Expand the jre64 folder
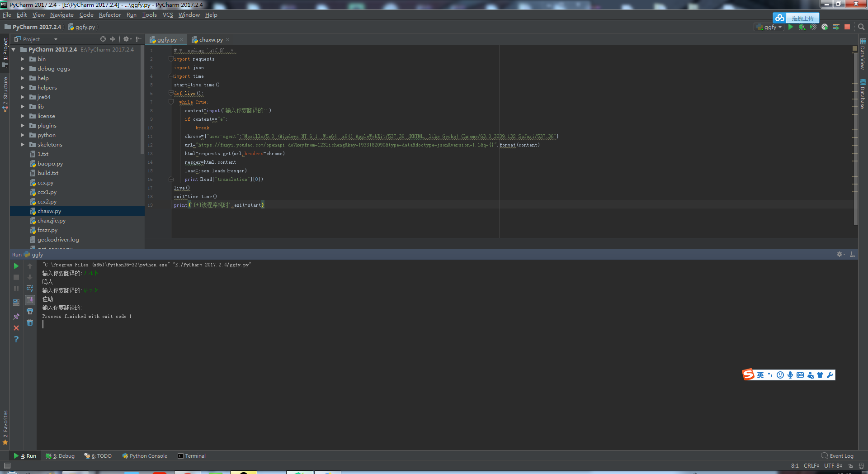868x474 pixels. pyautogui.click(x=22, y=97)
